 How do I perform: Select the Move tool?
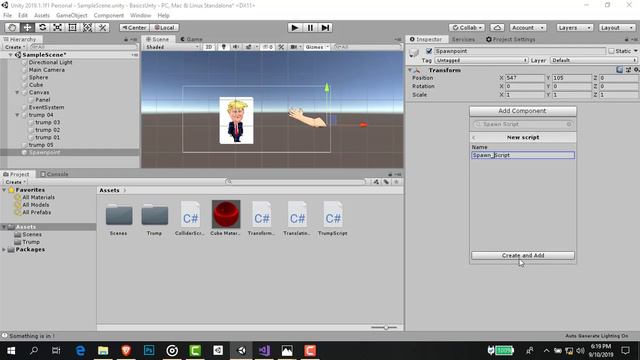tap(27, 27)
